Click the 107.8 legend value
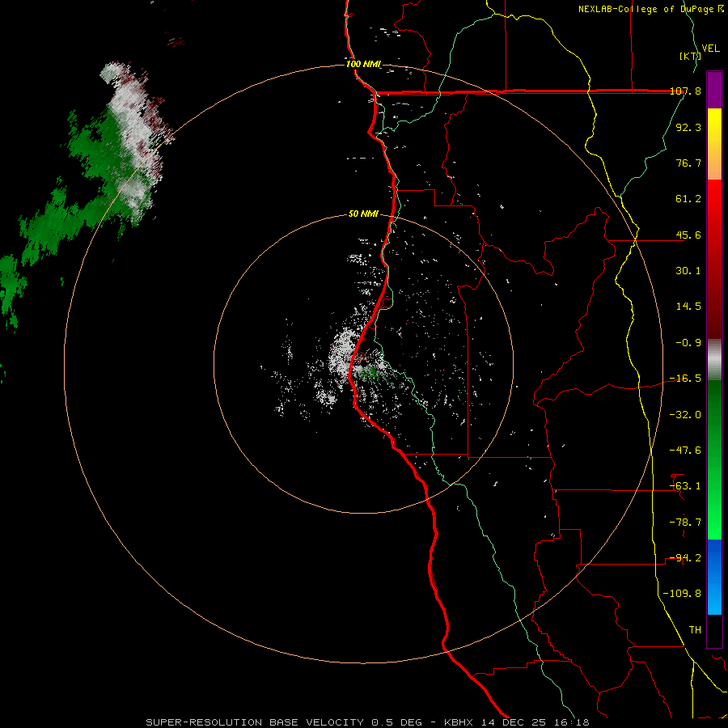The image size is (728, 728). tap(685, 91)
